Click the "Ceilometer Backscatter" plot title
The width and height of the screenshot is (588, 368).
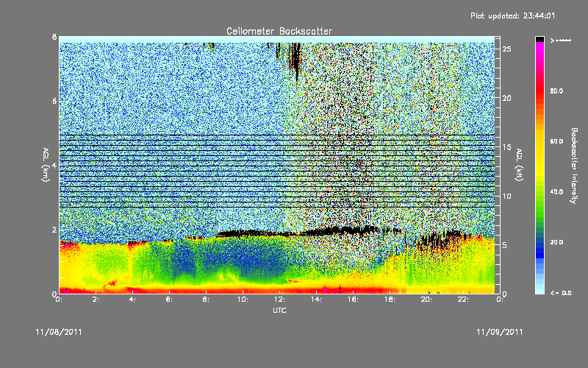click(x=279, y=31)
